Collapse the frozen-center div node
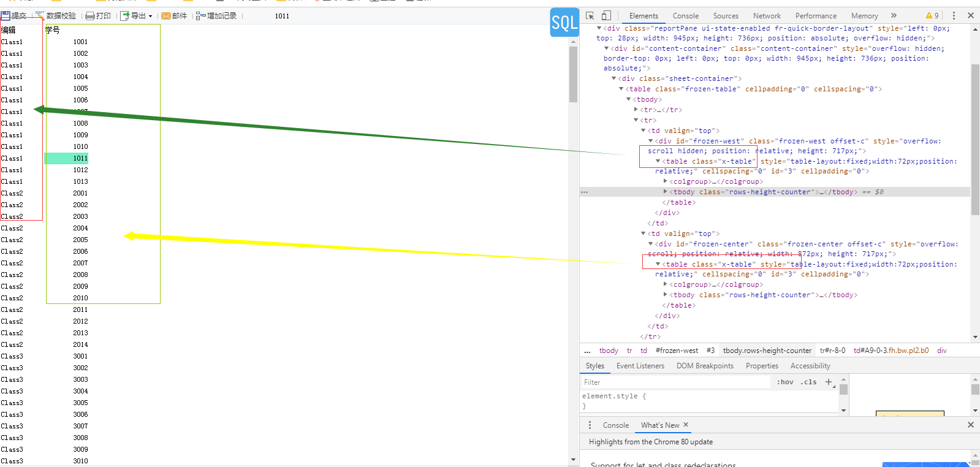Screen dimensions: 980x467 (x=651, y=244)
